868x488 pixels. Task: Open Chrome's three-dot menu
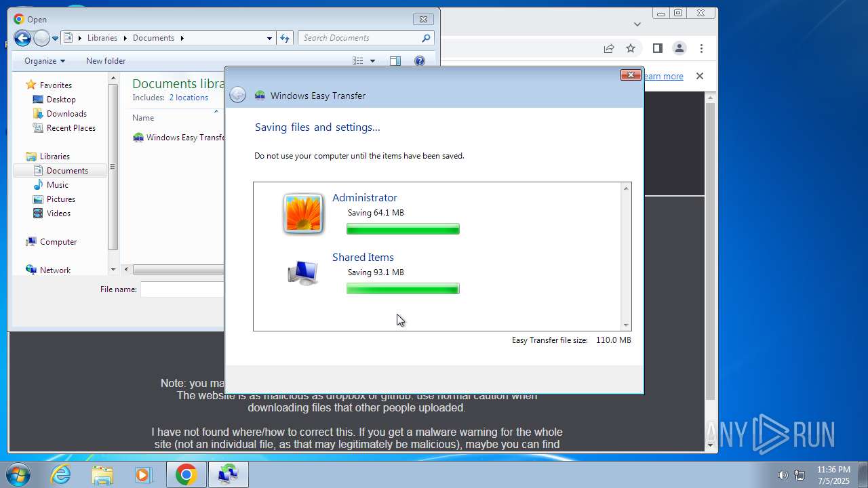click(x=701, y=48)
